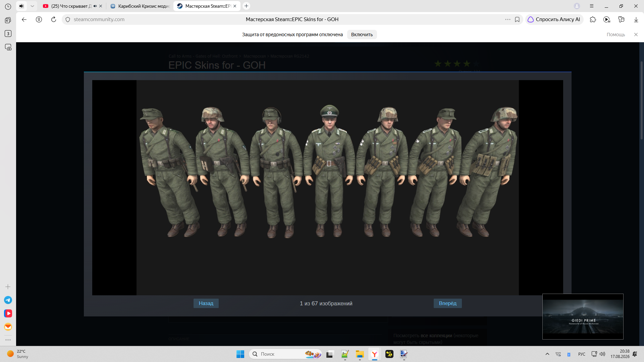The height and width of the screenshot is (362, 644).
Task: Close the YouTube tab
Action: [x=101, y=6]
